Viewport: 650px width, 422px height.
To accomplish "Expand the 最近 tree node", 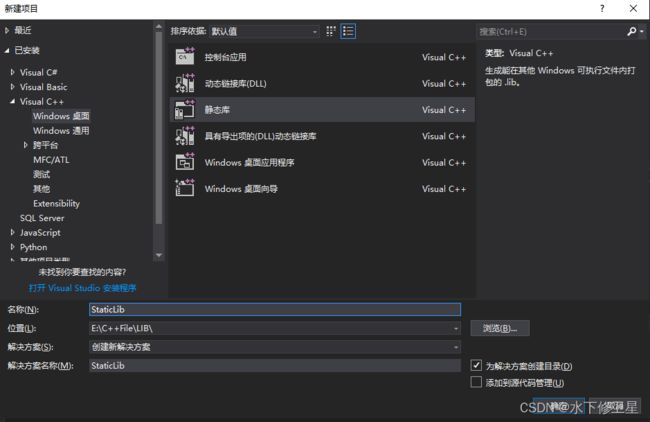I will pos(7,30).
